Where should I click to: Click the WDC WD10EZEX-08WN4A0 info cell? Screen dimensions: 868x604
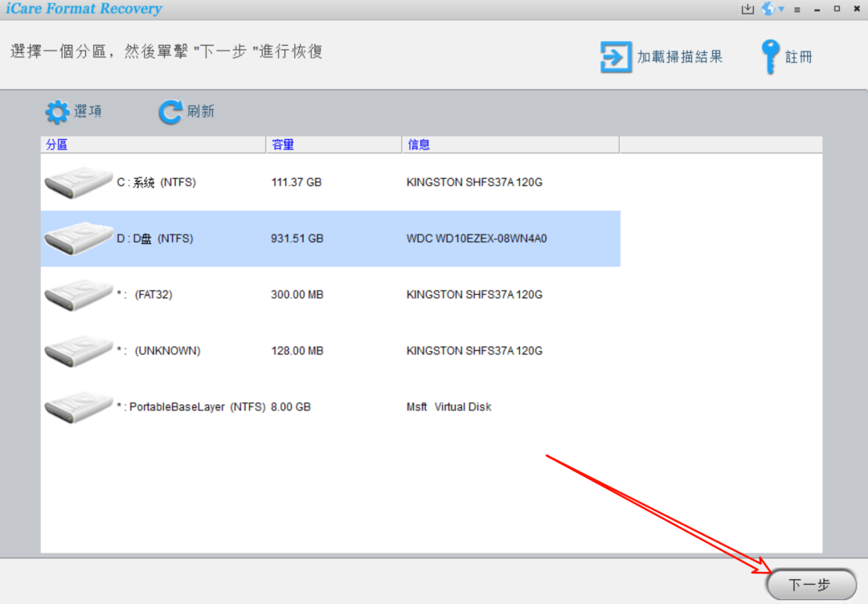(477, 239)
